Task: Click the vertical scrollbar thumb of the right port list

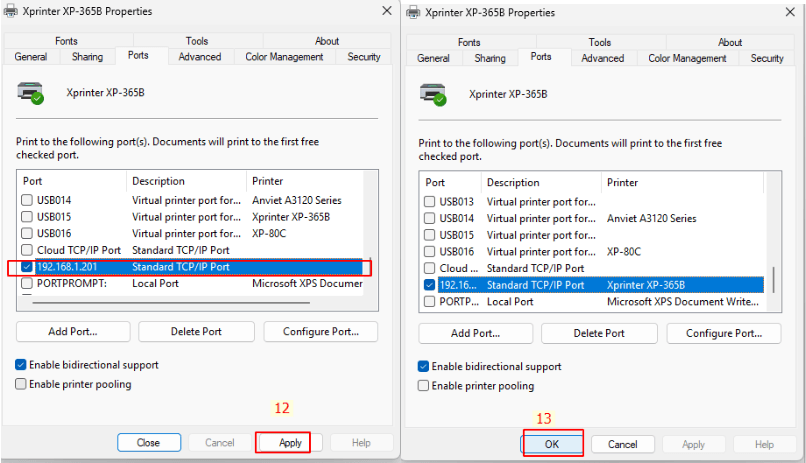Action: pos(773,280)
